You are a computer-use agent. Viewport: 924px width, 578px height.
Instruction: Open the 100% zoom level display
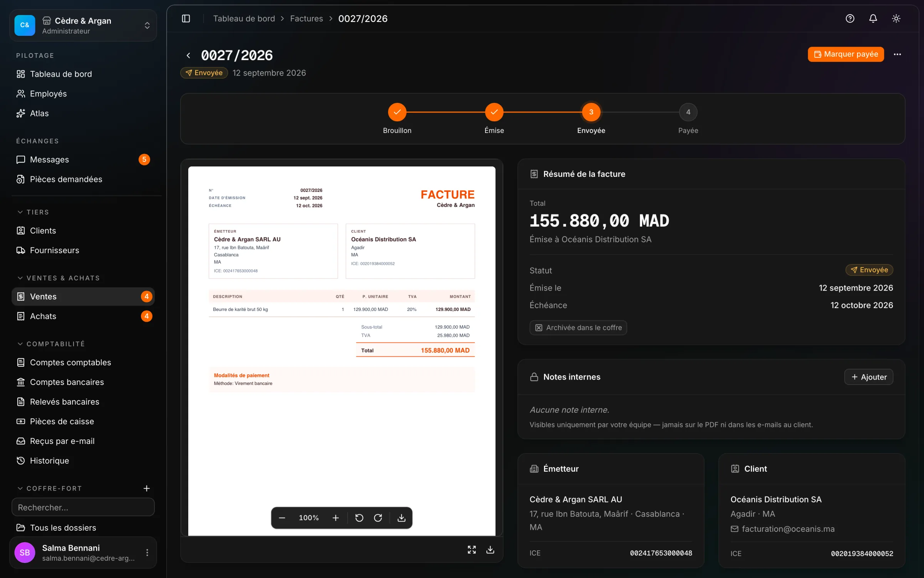pyautogui.click(x=309, y=518)
